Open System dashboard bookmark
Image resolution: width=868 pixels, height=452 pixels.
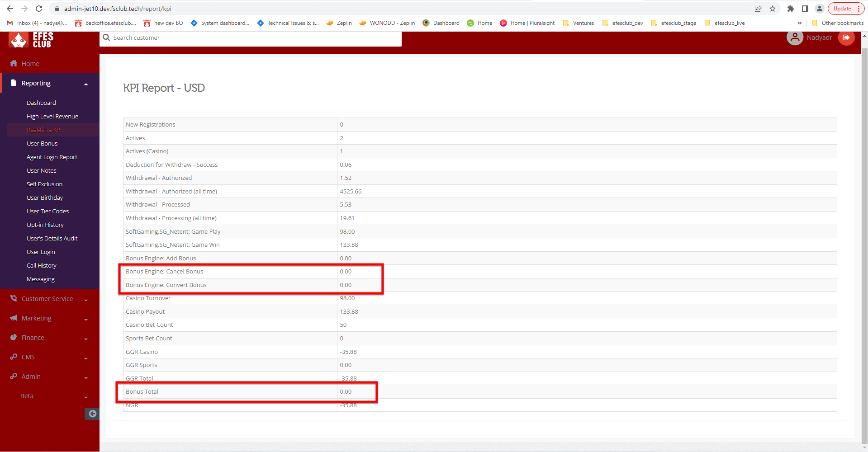click(220, 23)
